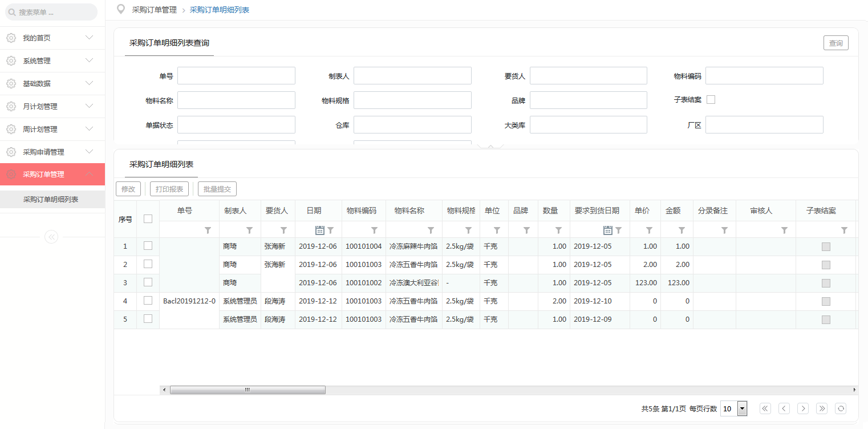Click the location pin icon in breadcrumb
Viewport: 868px width, 429px height.
coord(120,9)
